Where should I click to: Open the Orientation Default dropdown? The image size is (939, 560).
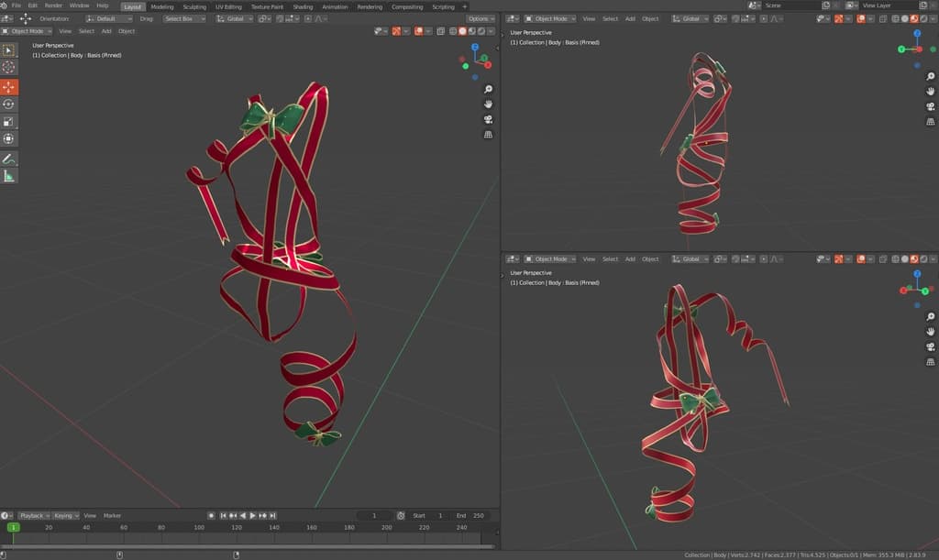pos(108,18)
